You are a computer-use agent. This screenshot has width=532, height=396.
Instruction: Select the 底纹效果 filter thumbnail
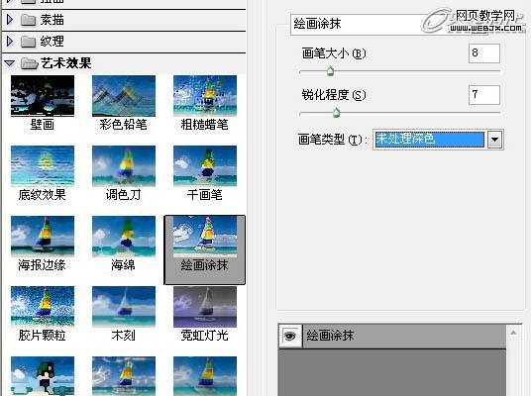tap(43, 166)
